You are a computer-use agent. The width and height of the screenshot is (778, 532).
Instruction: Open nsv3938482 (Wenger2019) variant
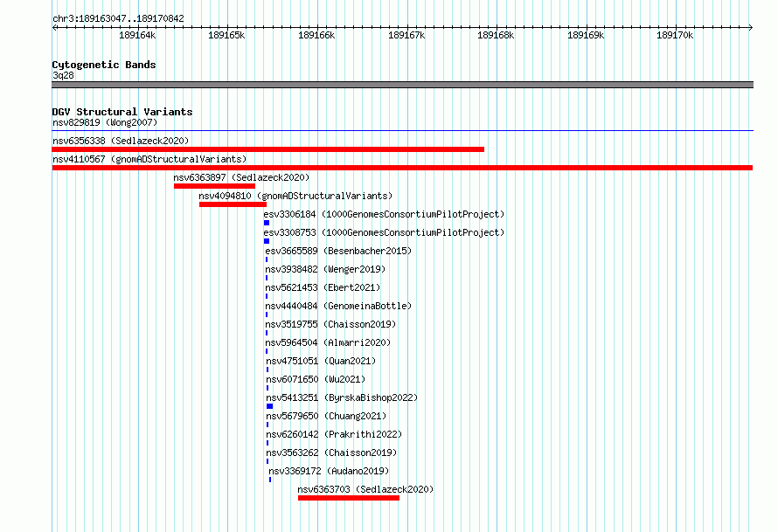pos(325,269)
